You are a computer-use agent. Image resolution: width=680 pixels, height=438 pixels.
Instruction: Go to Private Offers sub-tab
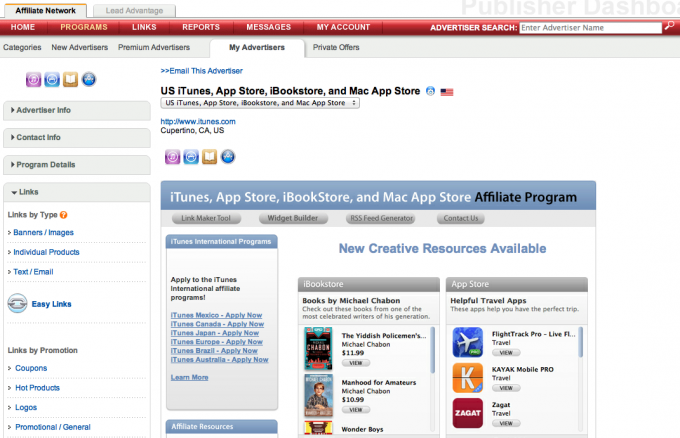coord(336,47)
